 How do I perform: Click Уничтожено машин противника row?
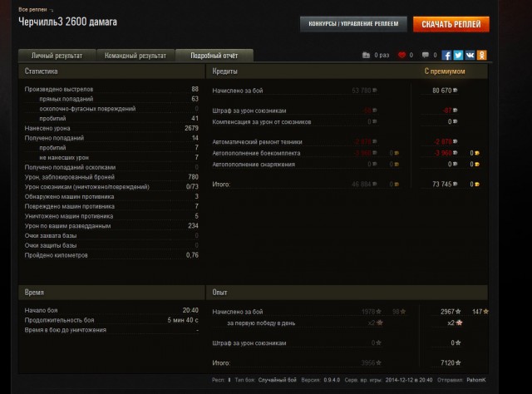[x=111, y=216]
